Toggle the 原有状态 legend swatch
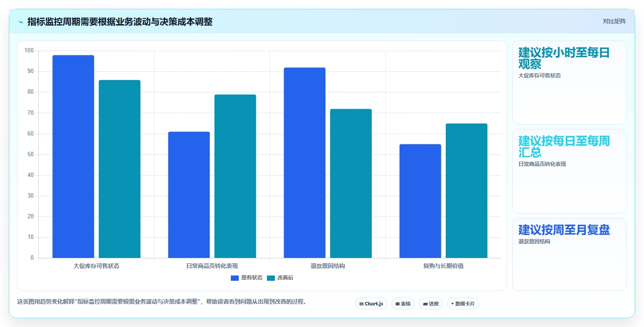 click(x=235, y=278)
